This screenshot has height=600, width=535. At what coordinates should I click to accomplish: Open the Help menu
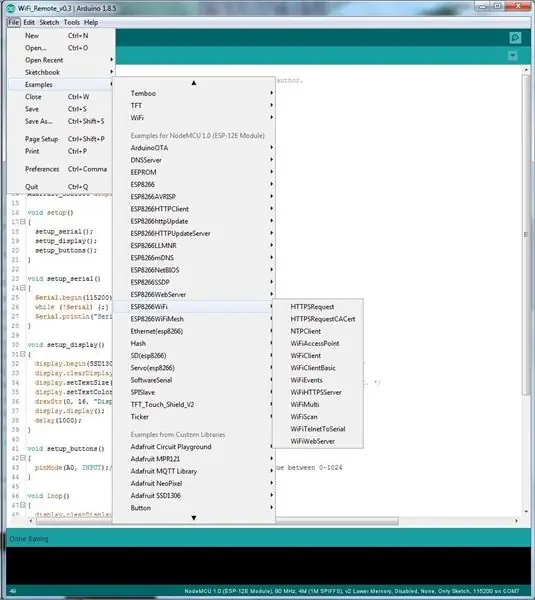point(91,22)
